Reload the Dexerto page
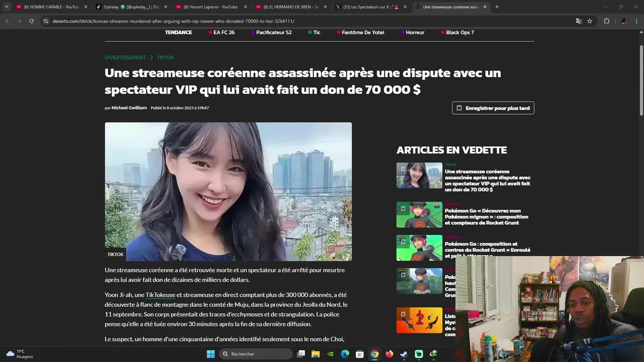Screen dimensions: 644x362 pyautogui.click(x=31, y=21)
